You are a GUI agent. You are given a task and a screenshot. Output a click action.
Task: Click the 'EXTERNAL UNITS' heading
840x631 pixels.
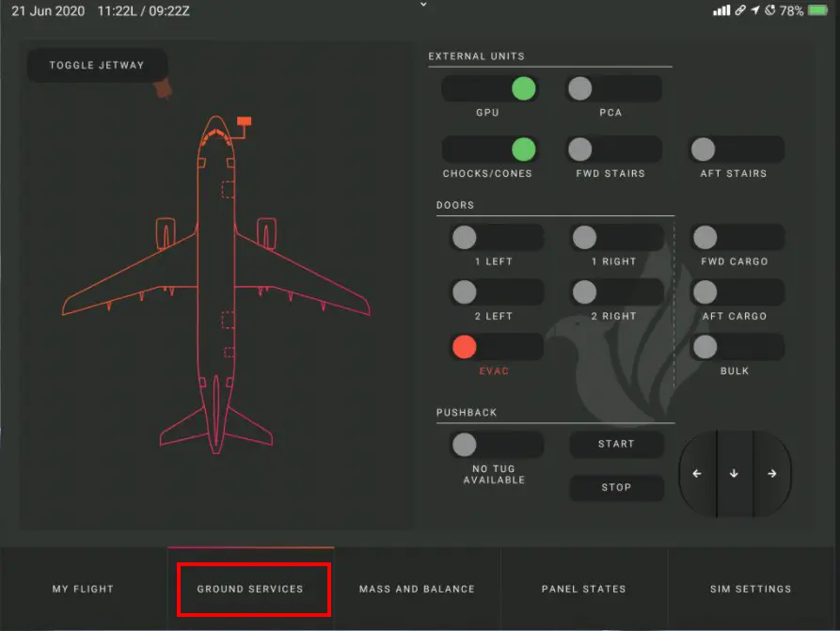tap(476, 56)
